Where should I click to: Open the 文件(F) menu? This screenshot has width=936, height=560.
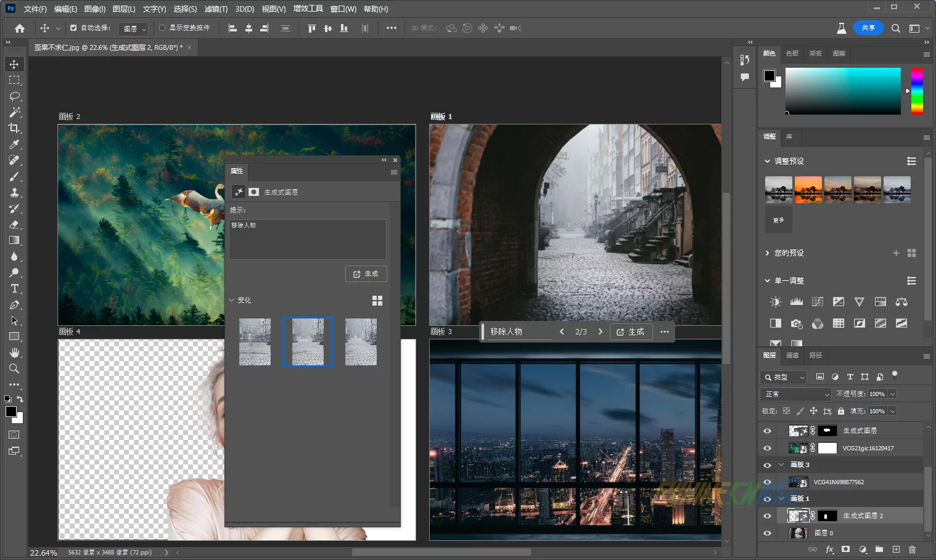click(35, 9)
